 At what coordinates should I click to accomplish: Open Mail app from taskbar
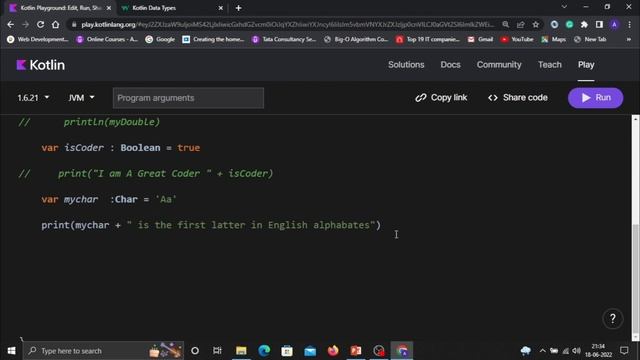[310, 351]
